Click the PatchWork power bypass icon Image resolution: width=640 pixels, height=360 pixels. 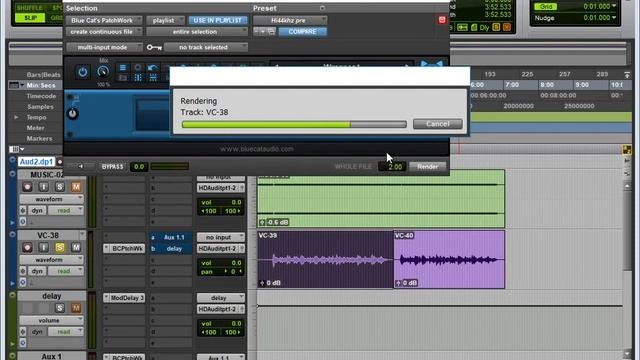coord(82,72)
